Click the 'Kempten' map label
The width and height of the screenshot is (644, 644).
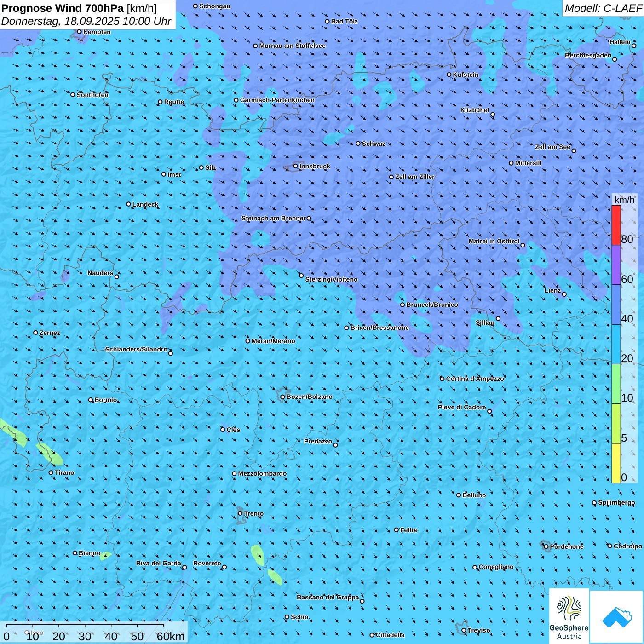click(97, 32)
